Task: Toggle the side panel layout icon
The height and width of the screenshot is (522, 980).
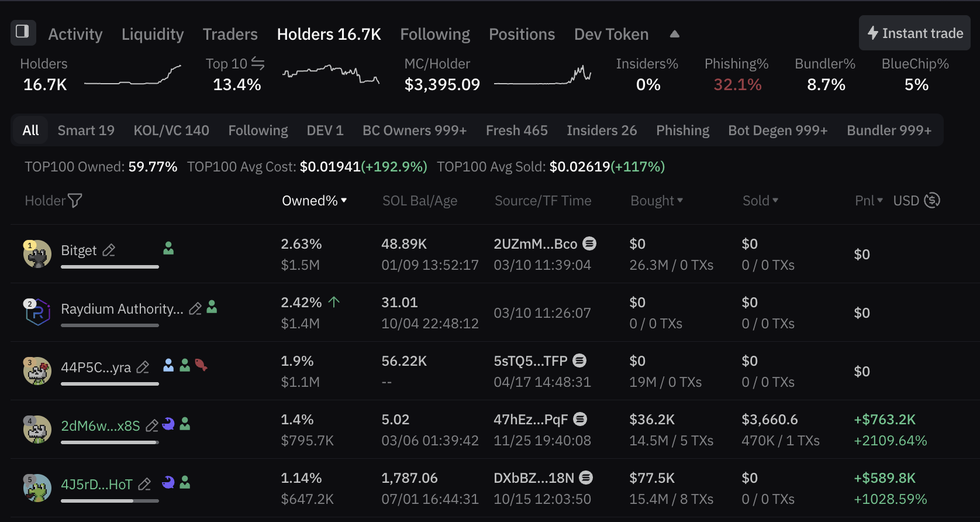Action: [x=23, y=32]
